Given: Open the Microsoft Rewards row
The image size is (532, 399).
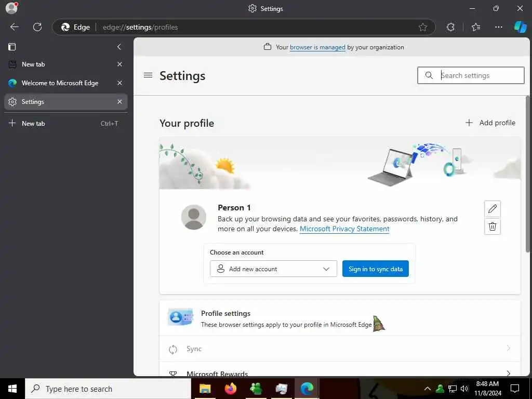Looking at the screenshot, I should pos(340,369).
